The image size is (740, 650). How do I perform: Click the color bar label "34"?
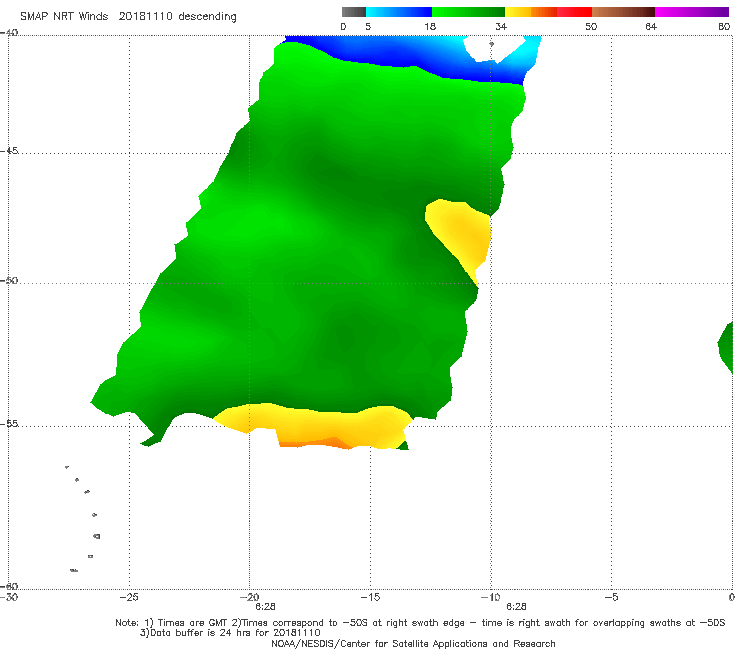[501, 27]
